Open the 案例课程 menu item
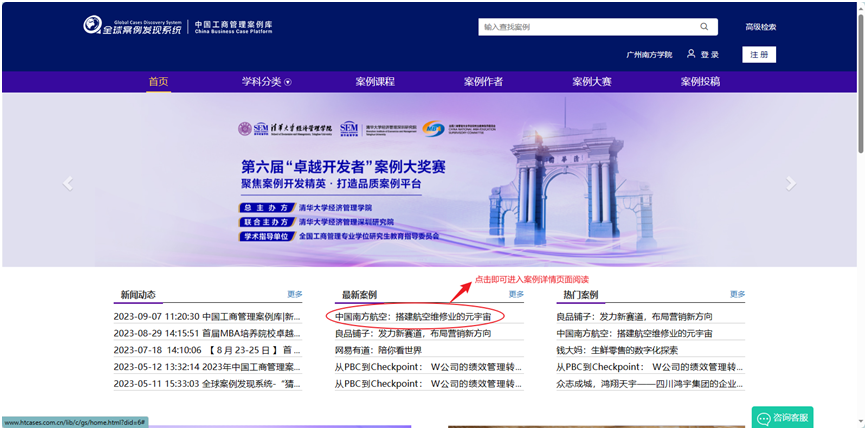 click(375, 82)
